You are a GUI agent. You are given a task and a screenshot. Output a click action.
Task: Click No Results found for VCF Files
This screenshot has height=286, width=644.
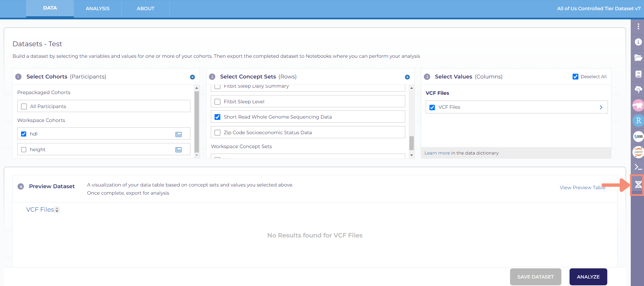click(x=315, y=235)
